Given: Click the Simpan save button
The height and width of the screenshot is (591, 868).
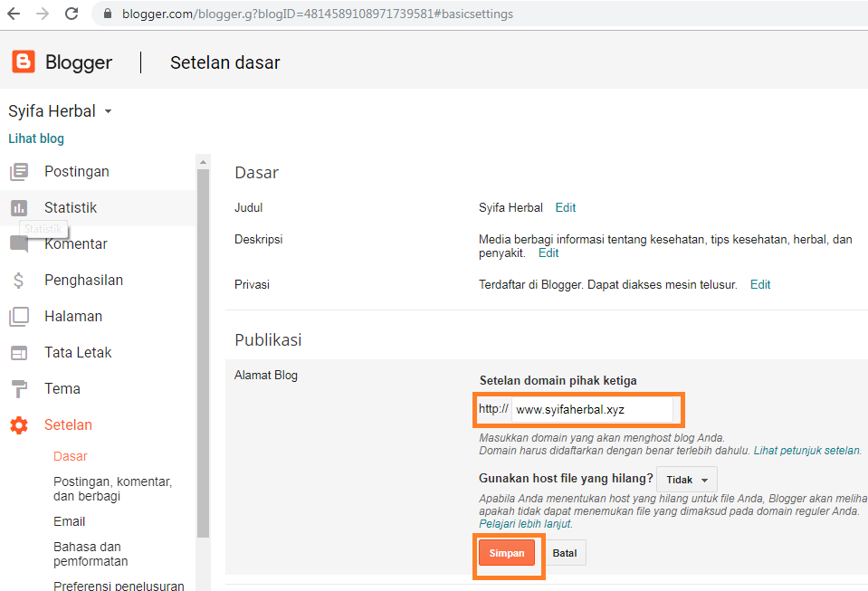Looking at the screenshot, I should pos(507,553).
